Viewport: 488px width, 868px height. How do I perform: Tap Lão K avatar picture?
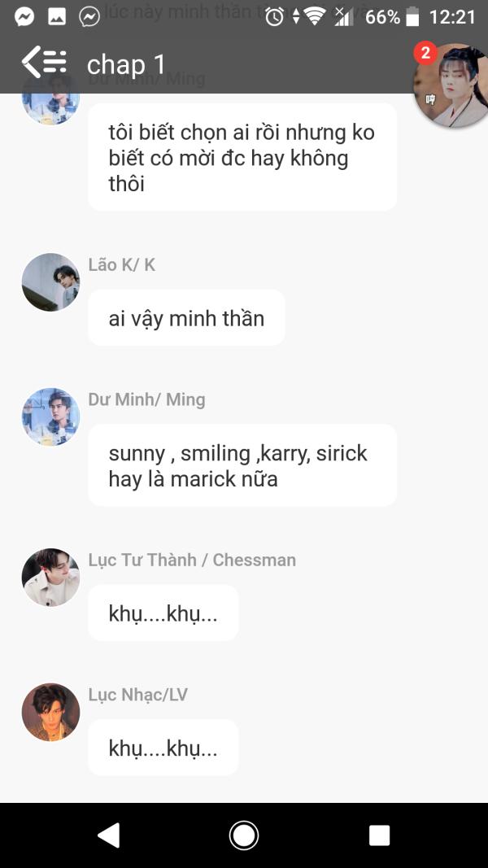51,282
